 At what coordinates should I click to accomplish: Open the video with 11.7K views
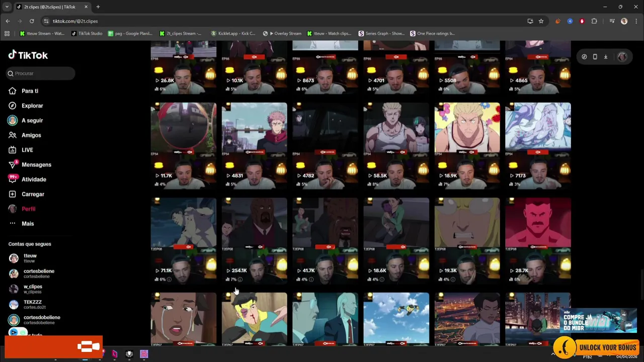pyautogui.click(x=184, y=146)
